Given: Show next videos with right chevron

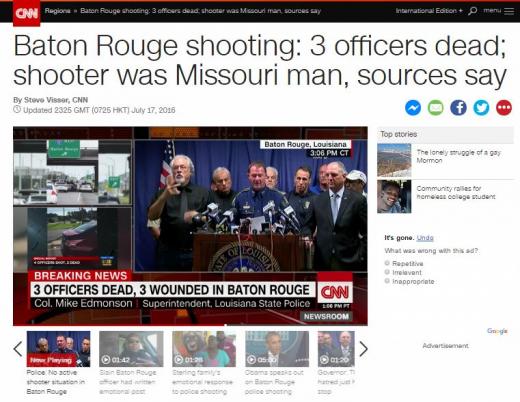Looking at the screenshot, I should (363, 349).
